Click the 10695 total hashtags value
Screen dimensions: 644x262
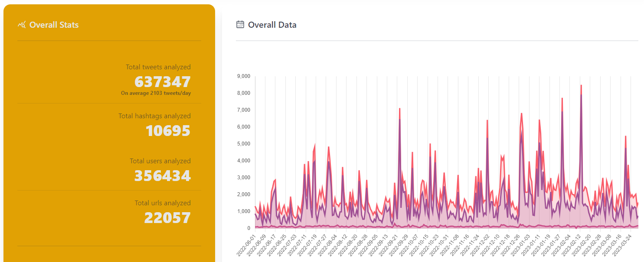tap(168, 131)
